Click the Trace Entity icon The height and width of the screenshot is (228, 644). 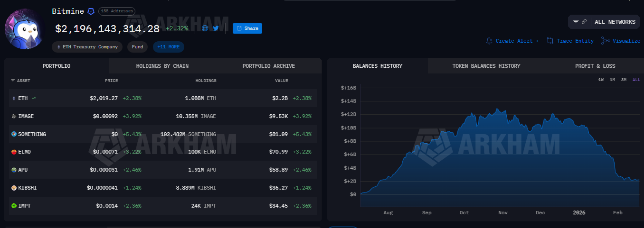[550, 41]
